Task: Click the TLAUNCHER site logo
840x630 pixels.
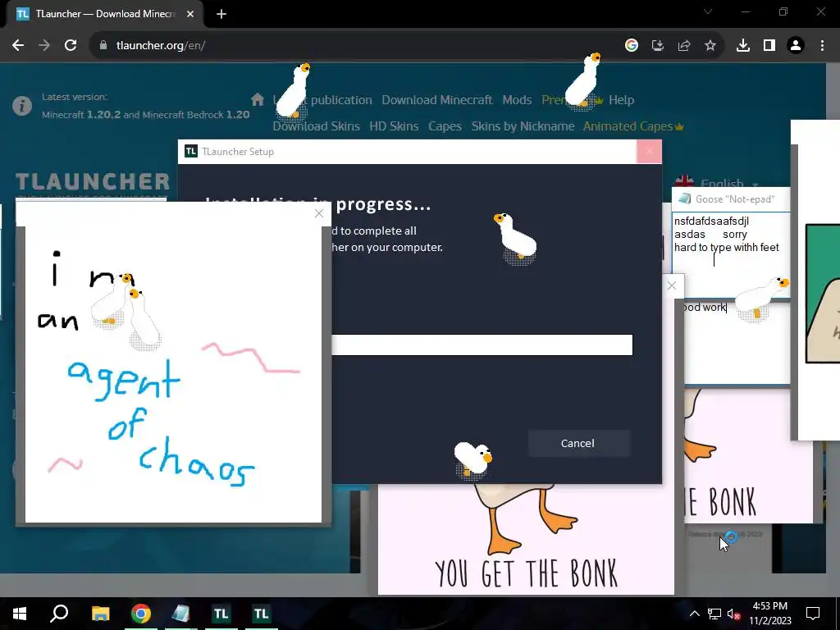Action: pyautogui.click(x=93, y=182)
